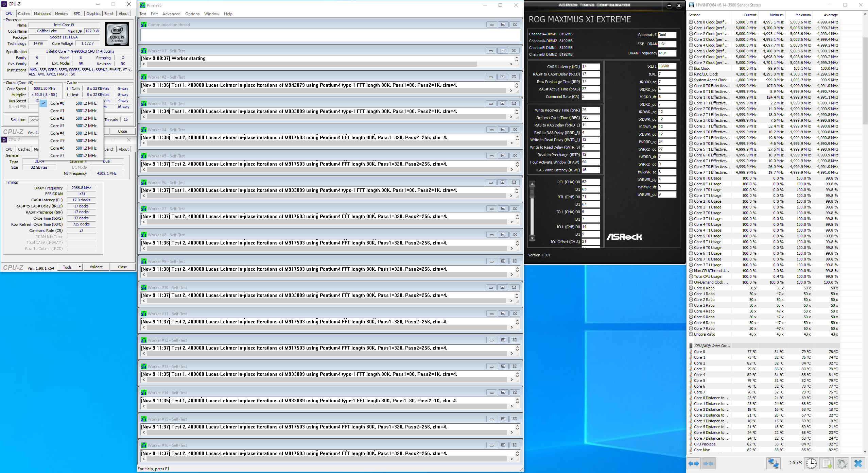The image size is (868, 473).
Task: Click the expand-columns arrows icon in HWiNFO
Action: 694,463
